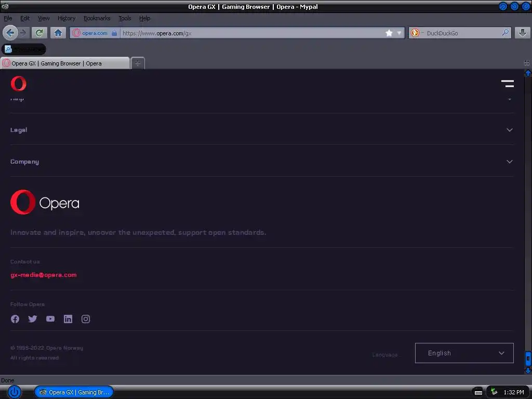Click the large Opera footer logo
This screenshot has height=399, width=532.
click(45, 202)
